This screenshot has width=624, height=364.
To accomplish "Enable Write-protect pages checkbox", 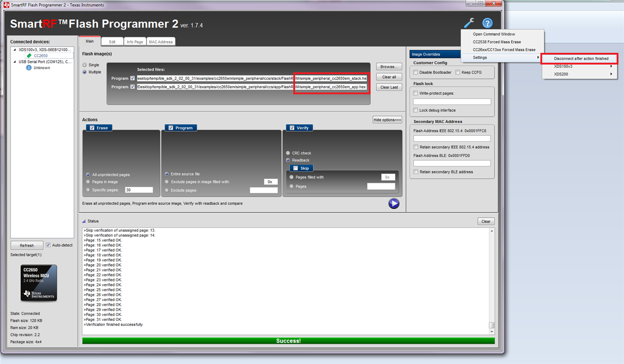I will (x=416, y=93).
